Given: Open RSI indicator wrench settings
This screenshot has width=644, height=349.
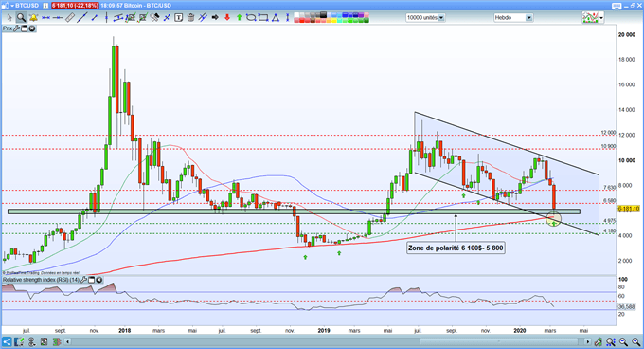Looking at the screenshot, I should click(83, 280).
